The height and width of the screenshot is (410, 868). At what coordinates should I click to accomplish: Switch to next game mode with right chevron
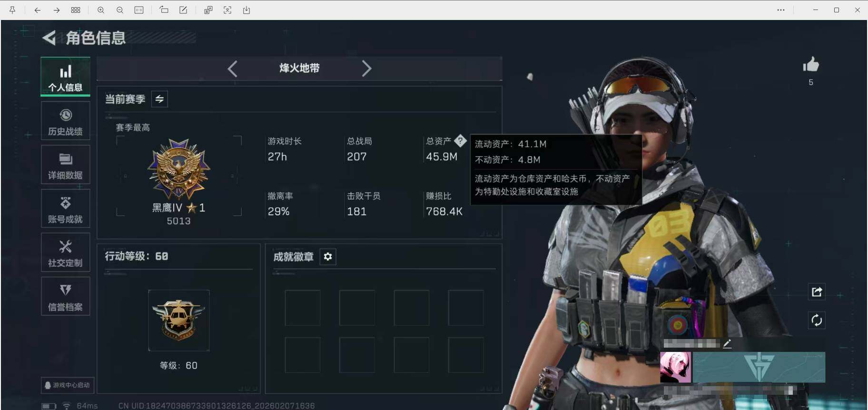coord(366,69)
